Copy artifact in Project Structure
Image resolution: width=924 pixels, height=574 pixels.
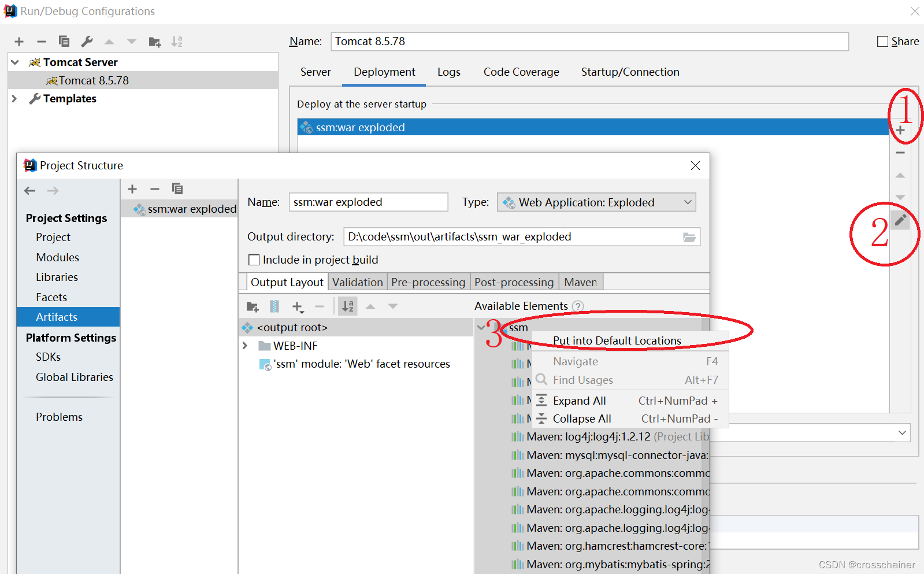click(x=177, y=189)
